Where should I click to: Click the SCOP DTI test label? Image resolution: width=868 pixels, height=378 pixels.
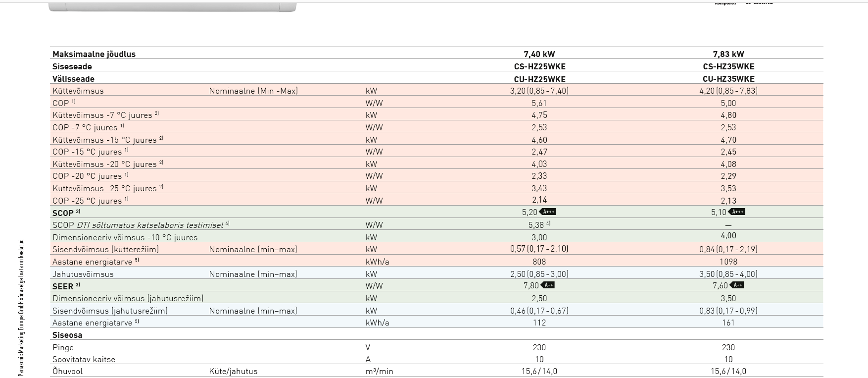141,225
